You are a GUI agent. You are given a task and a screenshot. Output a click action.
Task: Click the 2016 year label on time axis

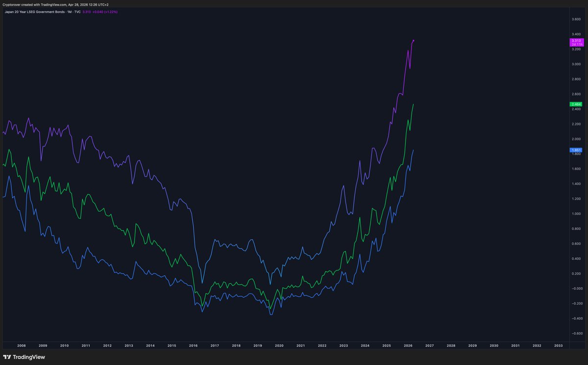(x=193, y=345)
